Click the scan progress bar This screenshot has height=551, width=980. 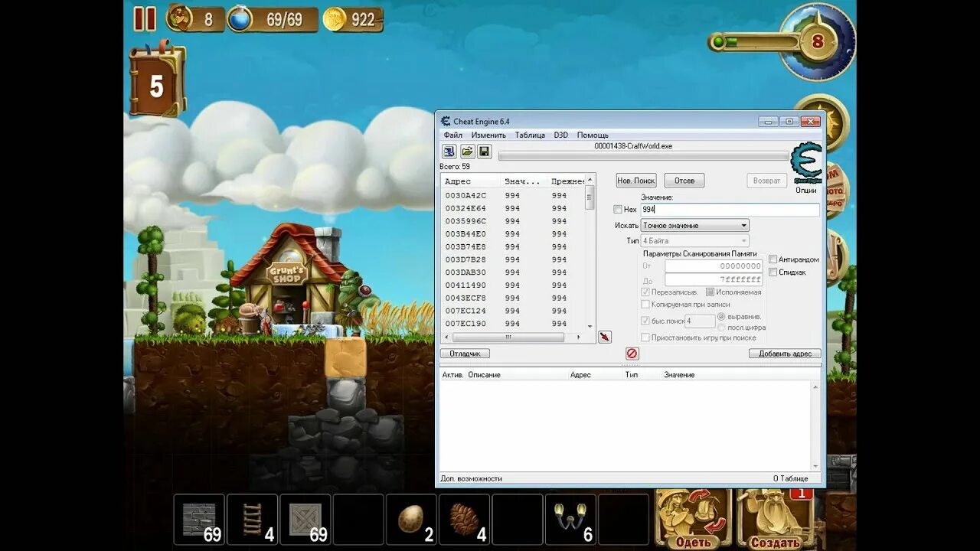point(643,156)
